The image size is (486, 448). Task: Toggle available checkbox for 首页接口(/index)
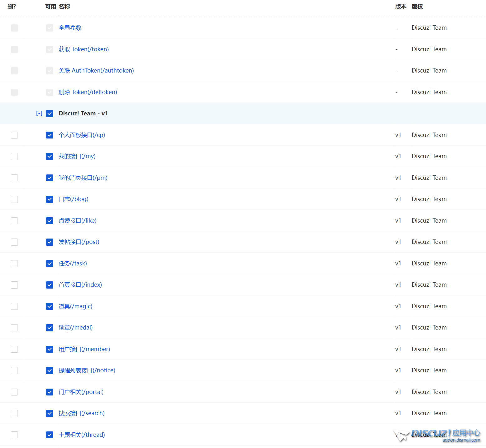pos(49,285)
